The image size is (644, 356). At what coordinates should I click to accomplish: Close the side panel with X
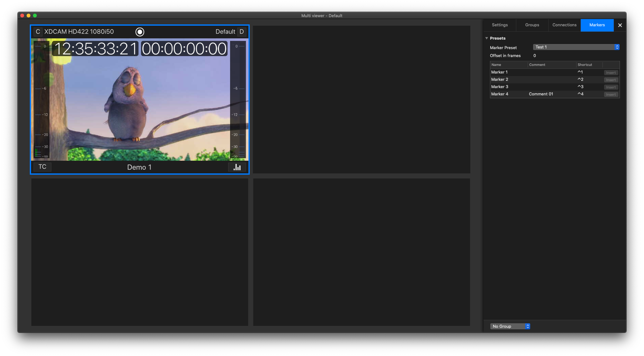click(x=620, y=25)
